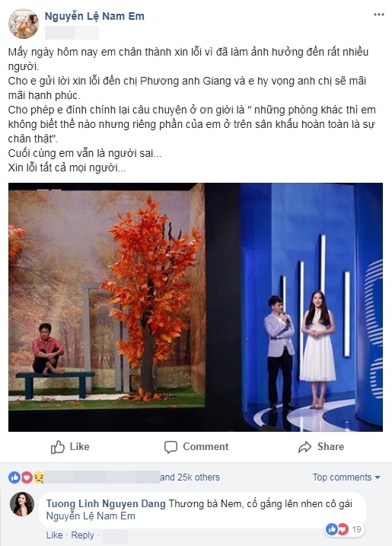Expand the Top comments sorting dropdown
This screenshot has height=546, width=392.
point(346,477)
